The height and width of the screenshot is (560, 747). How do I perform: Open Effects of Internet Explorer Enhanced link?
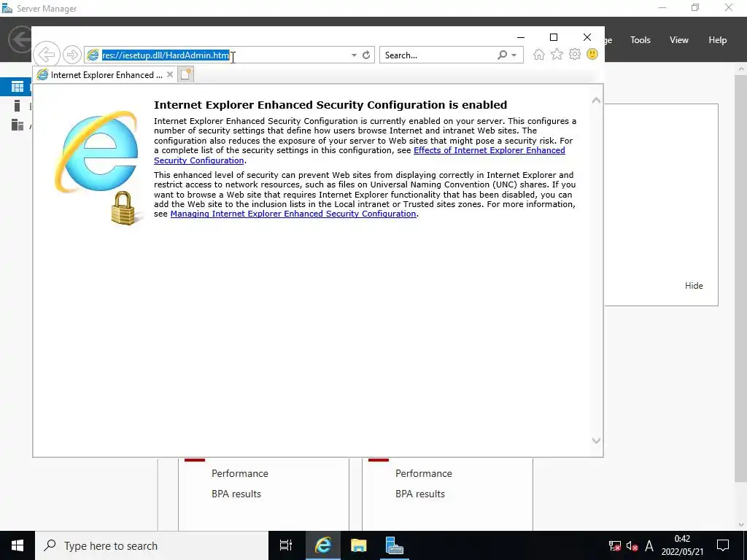click(x=489, y=150)
